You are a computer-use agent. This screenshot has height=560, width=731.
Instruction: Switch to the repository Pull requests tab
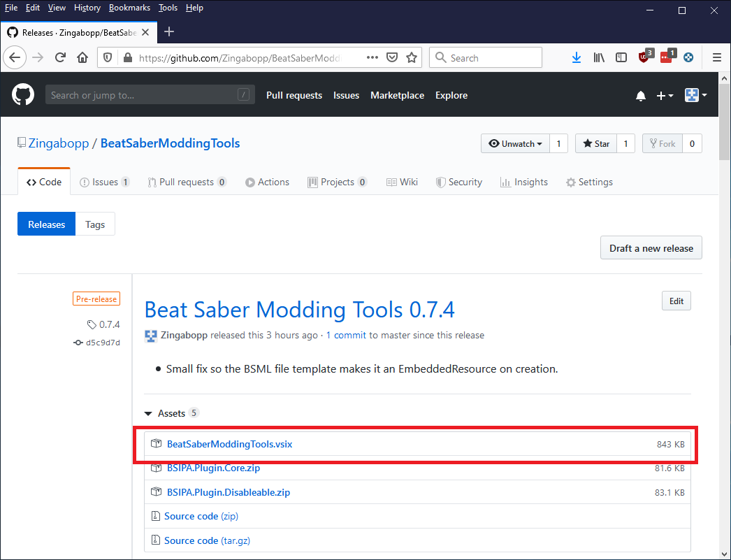(187, 182)
